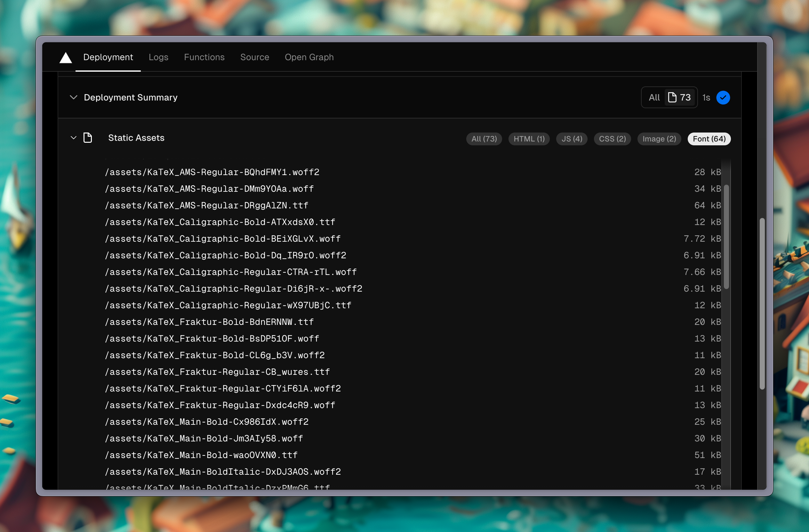Select KaTeX_AMS-Regular-DRggAlZN.ttf row
Image resolution: width=809 pixels, height=532 pixels.
pos(413,205)
